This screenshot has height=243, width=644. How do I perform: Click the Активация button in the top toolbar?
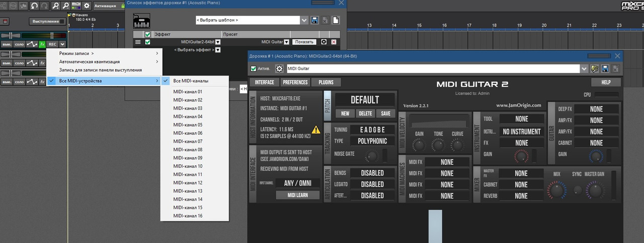click(x=110, y=6)
